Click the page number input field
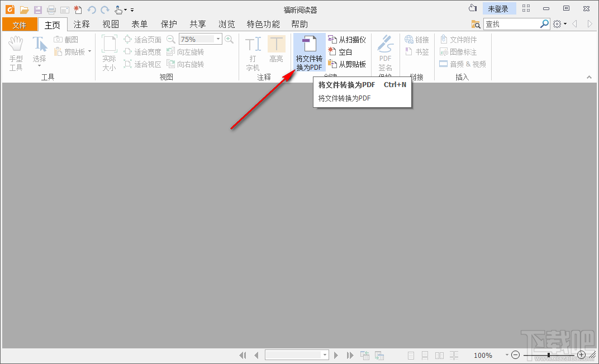The width and height of the screenshot is (599, 364). point(294,355)
